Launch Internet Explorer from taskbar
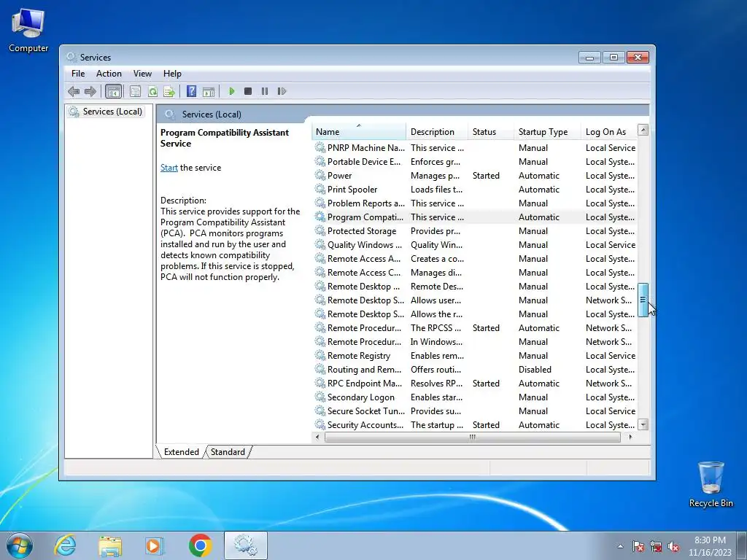 click(x=65, y=545)
